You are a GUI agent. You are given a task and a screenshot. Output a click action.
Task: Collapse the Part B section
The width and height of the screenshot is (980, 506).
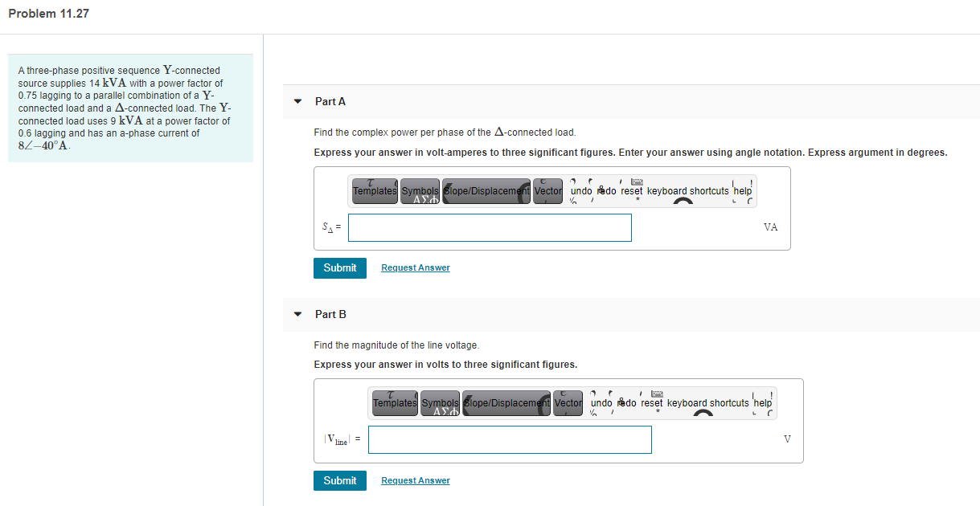[x=297, y=314]
